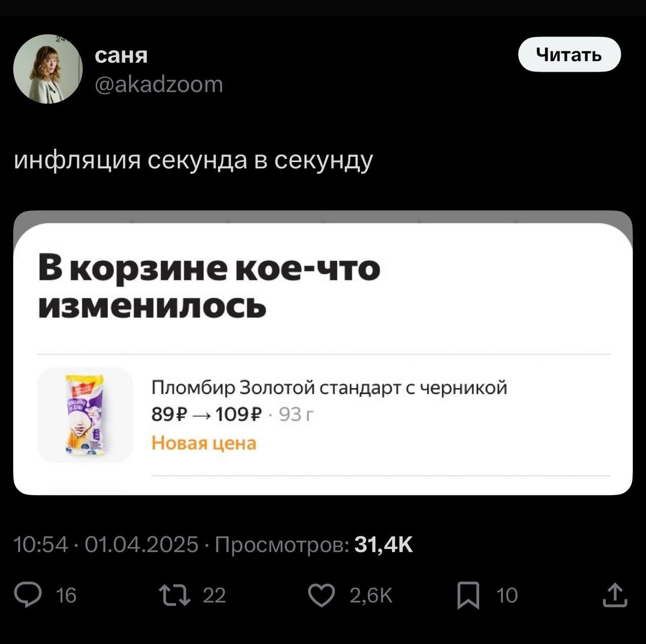646x644 pixels.
Task: Select the саня display name
Action: point(121,56)
